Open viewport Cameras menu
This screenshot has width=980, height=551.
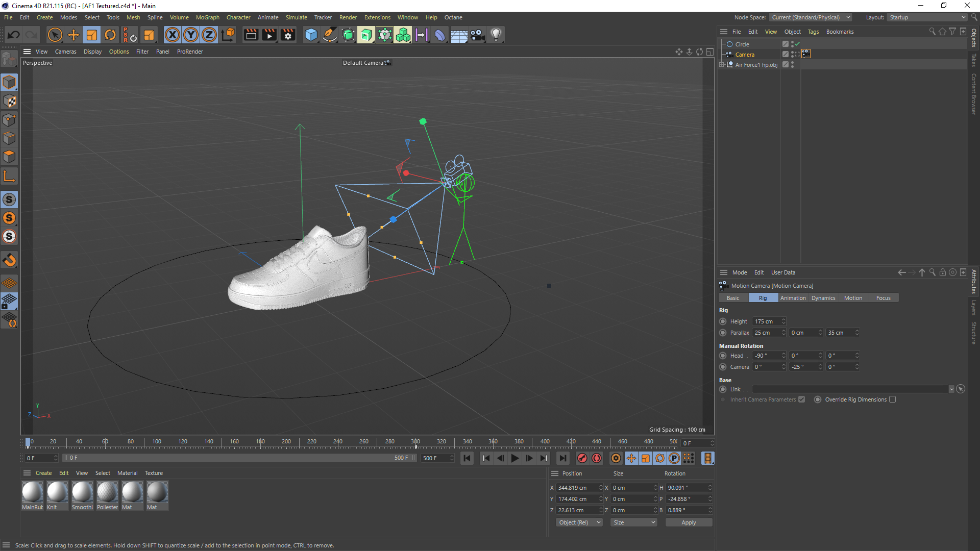coord(65,52)
